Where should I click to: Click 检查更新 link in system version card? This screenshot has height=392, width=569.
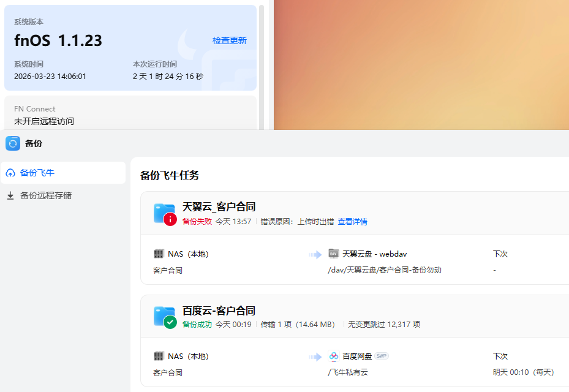coord(229,40)
